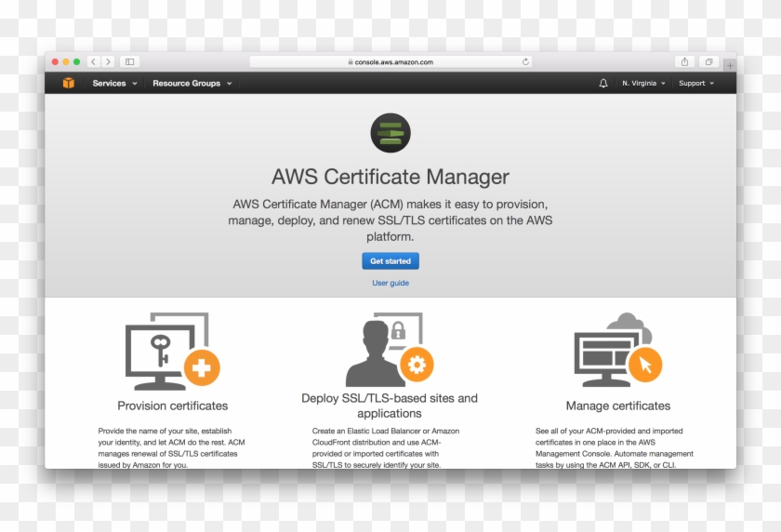Screen dimensions: 781x532
Task: Click the Get started button
Action: [x=390, y=261]
